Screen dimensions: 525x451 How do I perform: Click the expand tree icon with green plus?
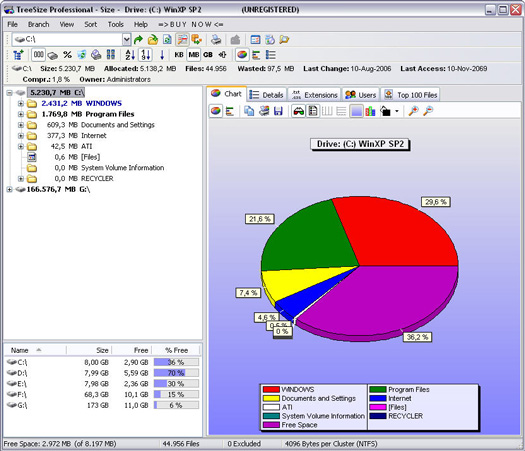[x=18, y=55]
